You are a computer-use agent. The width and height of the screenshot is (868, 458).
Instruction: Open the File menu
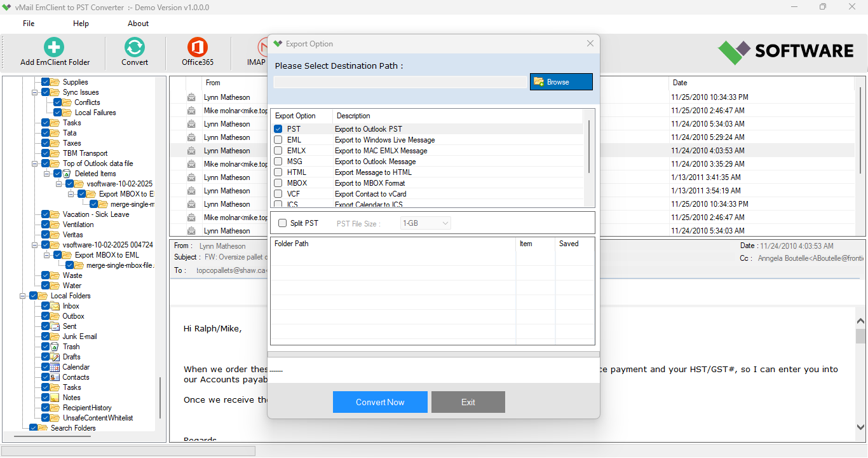coord(29,24)
